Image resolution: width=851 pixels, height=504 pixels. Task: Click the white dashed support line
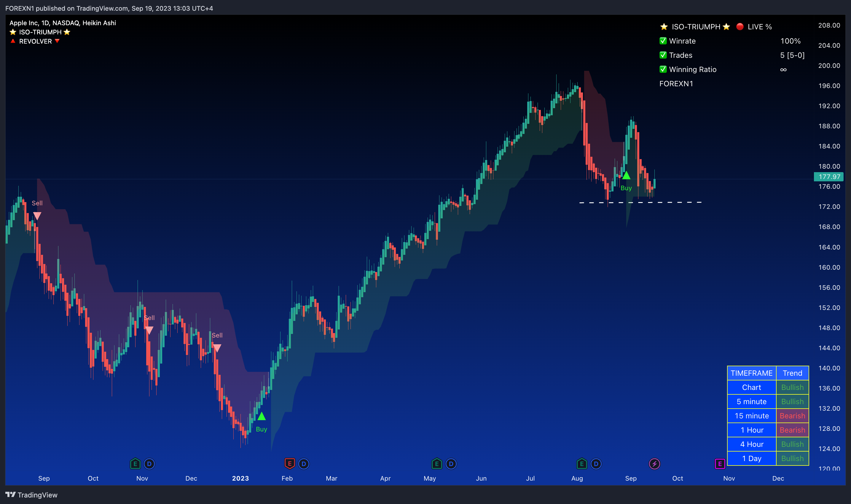pyautogui.click(x=640, y=202)
